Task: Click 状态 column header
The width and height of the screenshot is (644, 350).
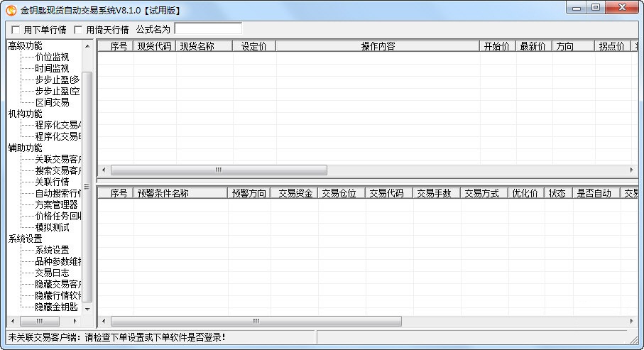Action: [559, 193]
